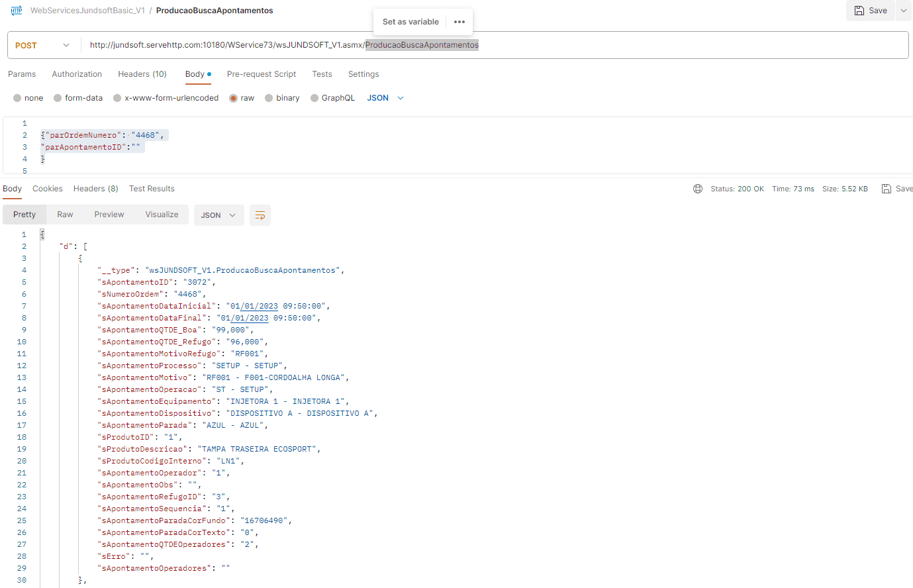Click the sApontamentoProcesso SETUP line

pos(192,366)
